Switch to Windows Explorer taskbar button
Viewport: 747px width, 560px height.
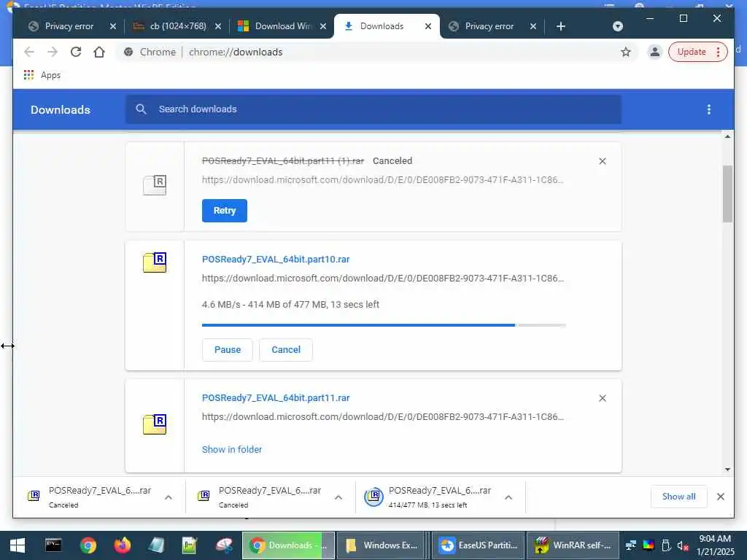[x=382, y=545]
